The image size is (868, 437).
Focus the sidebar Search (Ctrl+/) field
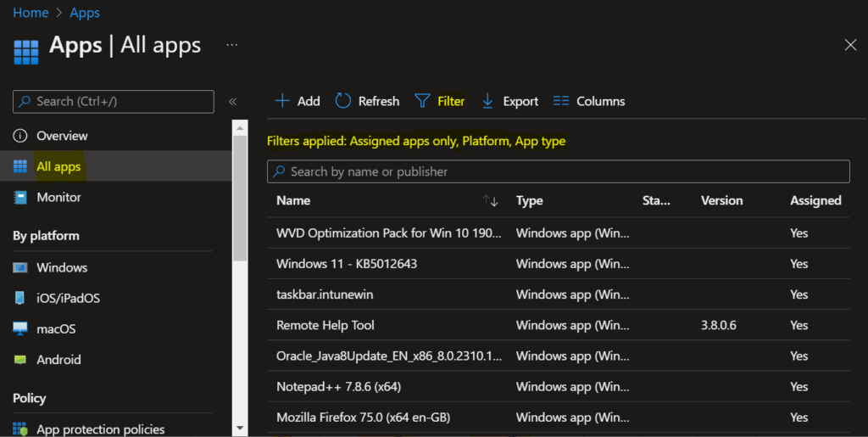114,101
